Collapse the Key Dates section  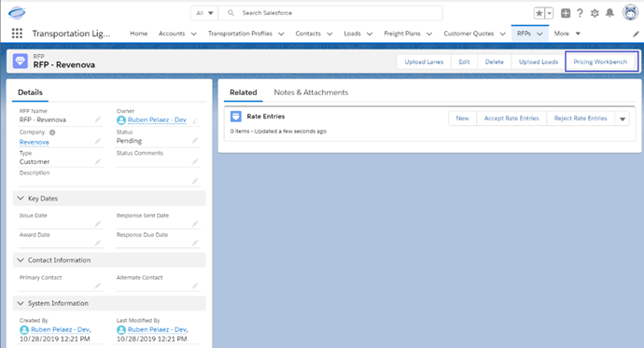coord(21,198)
